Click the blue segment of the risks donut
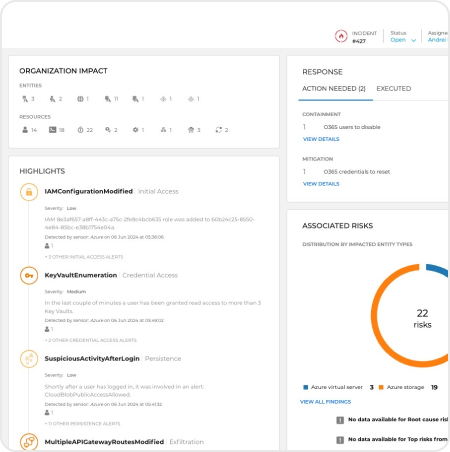This screenshot has width=450, height=452. [x=438, y=269]
